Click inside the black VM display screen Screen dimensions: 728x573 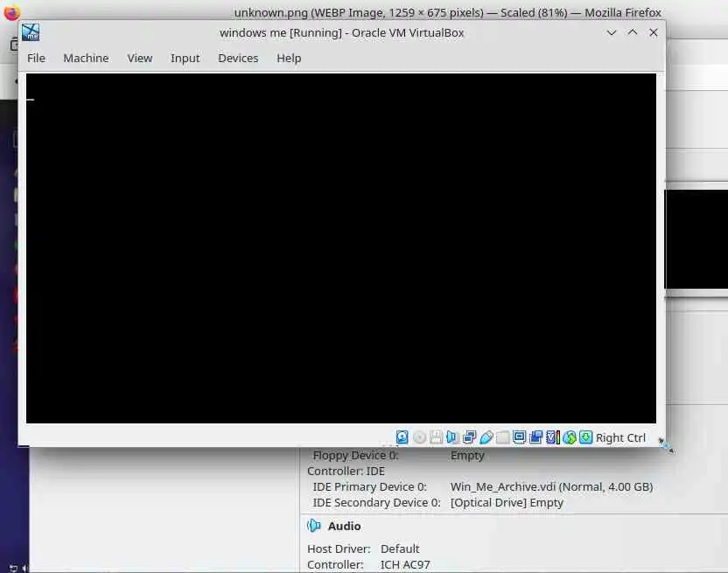341,248
